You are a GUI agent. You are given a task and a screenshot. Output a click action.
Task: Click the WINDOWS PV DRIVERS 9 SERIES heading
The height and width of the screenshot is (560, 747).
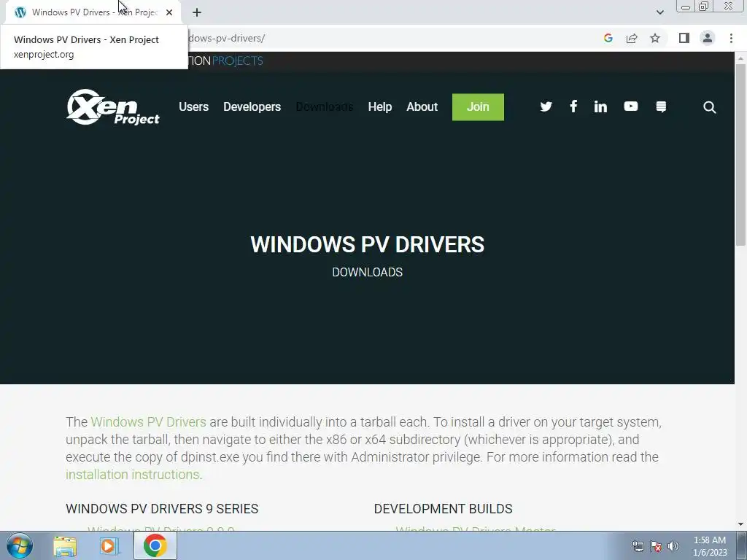tap(162, 508)
